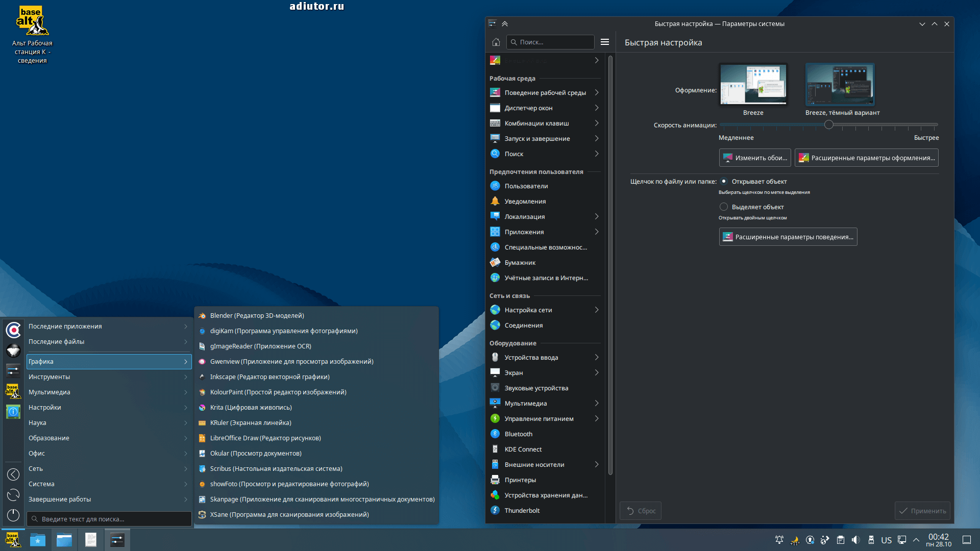Viewport: 980px width, 551px height.
Task: Select the 'Открывает объект' radio option
Action: click(724, 182)
